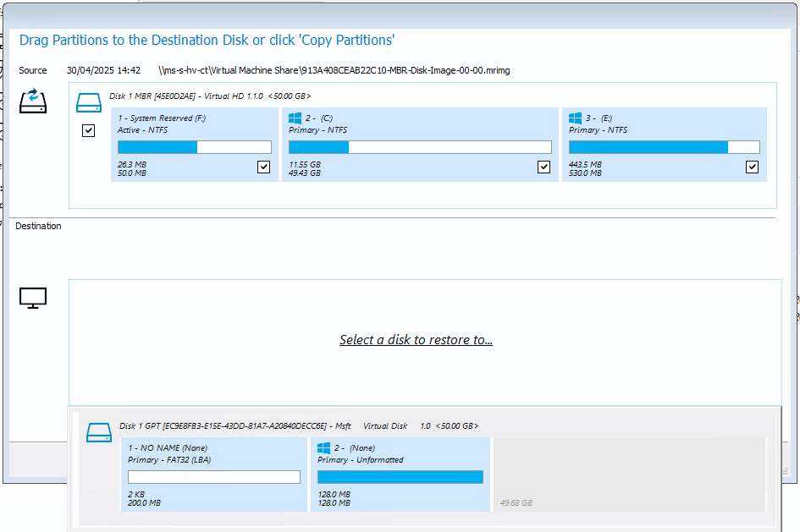Open 'Select a disk to restore to...' link
Image resolution: width=800 pixels, height=532 pixels.
coord(416,339)
